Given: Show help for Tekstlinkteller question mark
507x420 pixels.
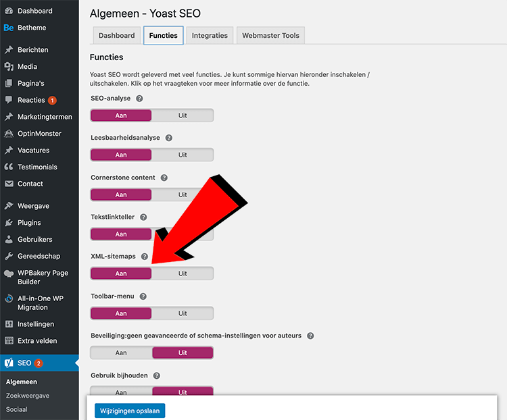Looking at the screenshot, I should [143, 217].
